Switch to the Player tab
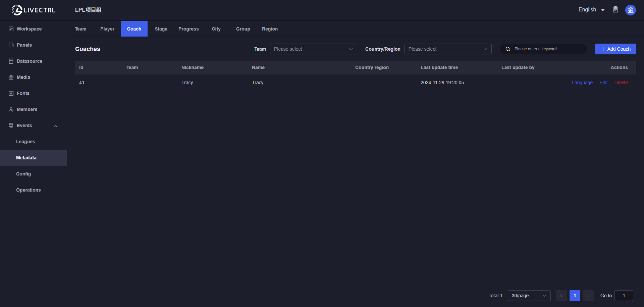The width and height of the screenshot is (644, 307). [107, 29]
